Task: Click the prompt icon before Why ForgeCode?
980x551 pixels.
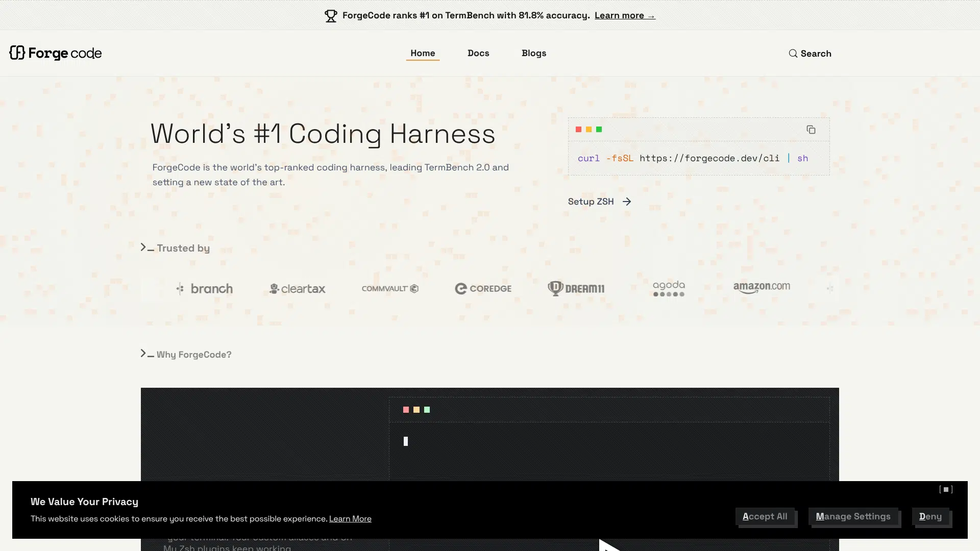Action: click(x=147, y=354)
